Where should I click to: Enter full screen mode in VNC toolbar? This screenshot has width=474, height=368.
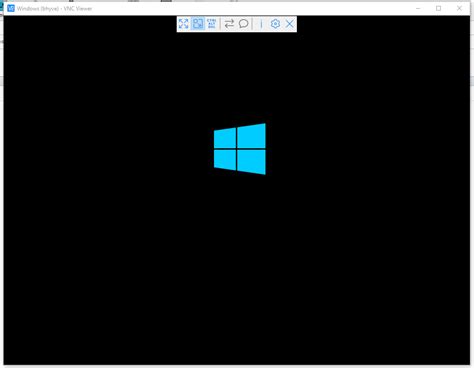pos(183,24)
